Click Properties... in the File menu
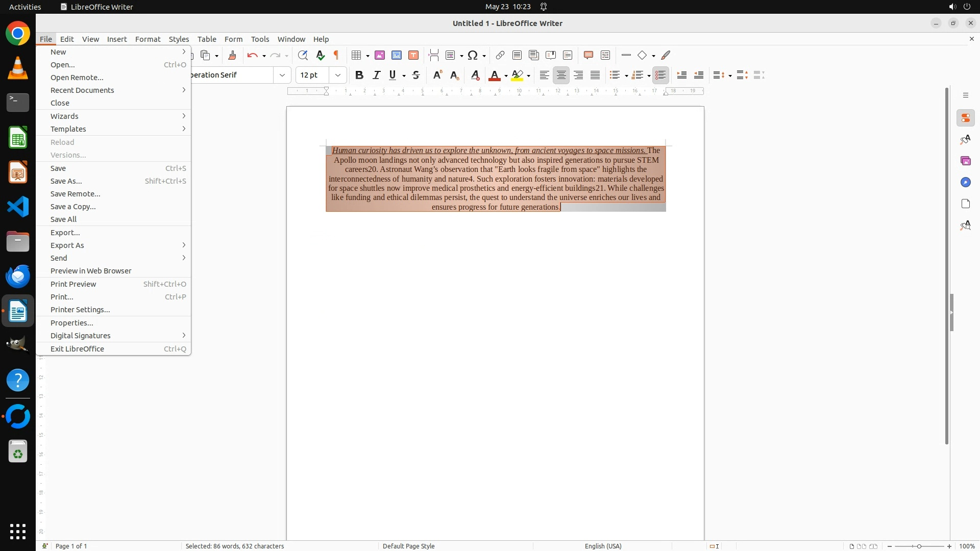980x551 pixels. (x=71, y=323)
